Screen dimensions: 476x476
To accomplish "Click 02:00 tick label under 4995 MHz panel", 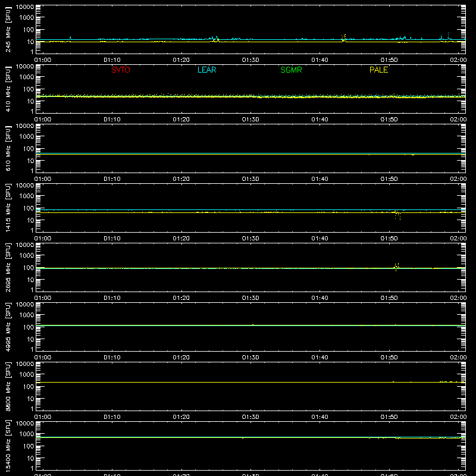I will [x=458, y=358].
